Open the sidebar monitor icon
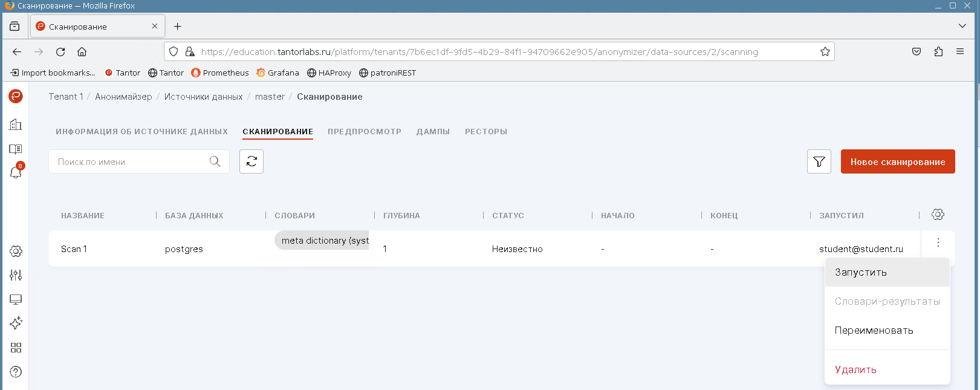980x390 pixels. 16,299
